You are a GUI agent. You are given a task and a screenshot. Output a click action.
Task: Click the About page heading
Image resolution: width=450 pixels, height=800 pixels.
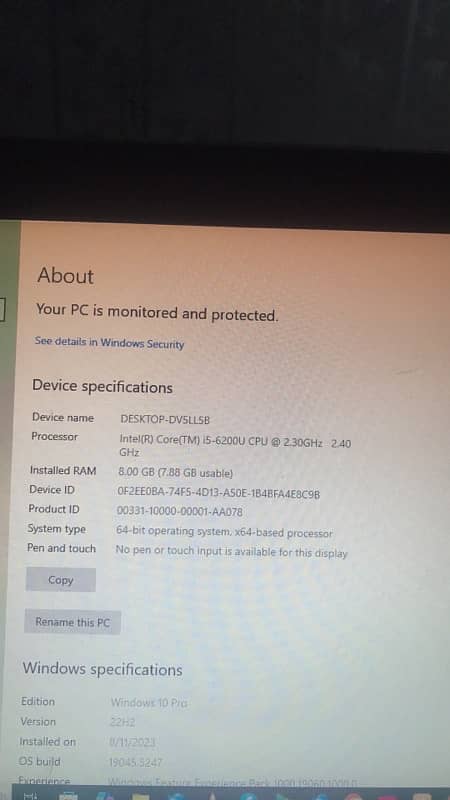(65, 277)
